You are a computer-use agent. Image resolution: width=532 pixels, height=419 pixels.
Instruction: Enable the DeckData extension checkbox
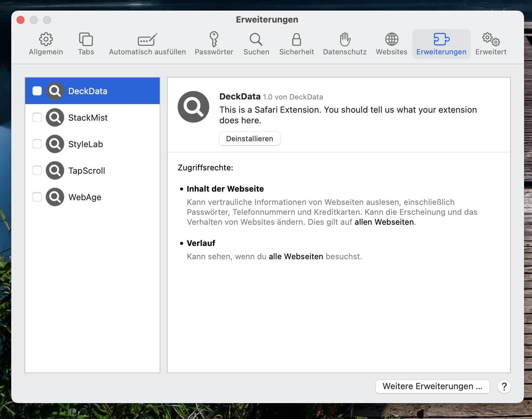[x=37, y=91]
